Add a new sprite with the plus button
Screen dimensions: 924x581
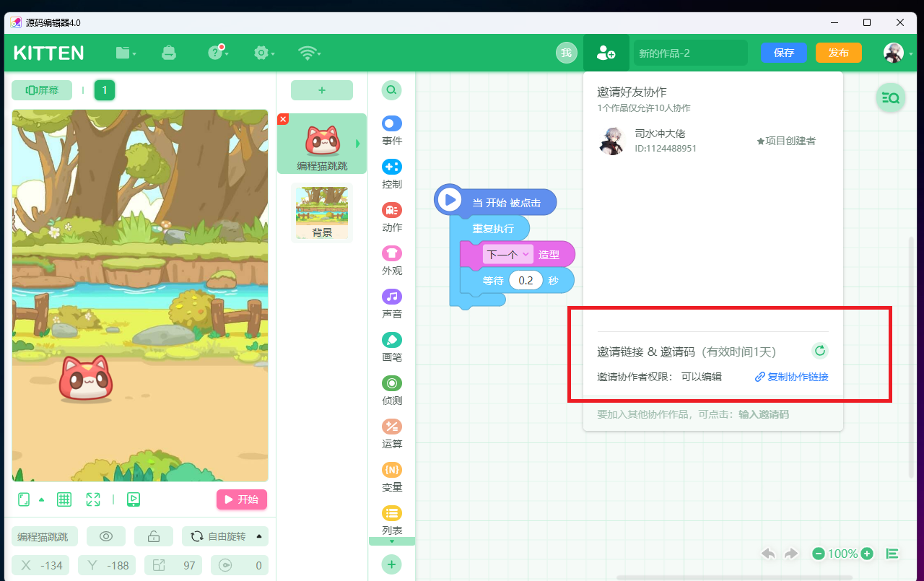tap(322, 90)
